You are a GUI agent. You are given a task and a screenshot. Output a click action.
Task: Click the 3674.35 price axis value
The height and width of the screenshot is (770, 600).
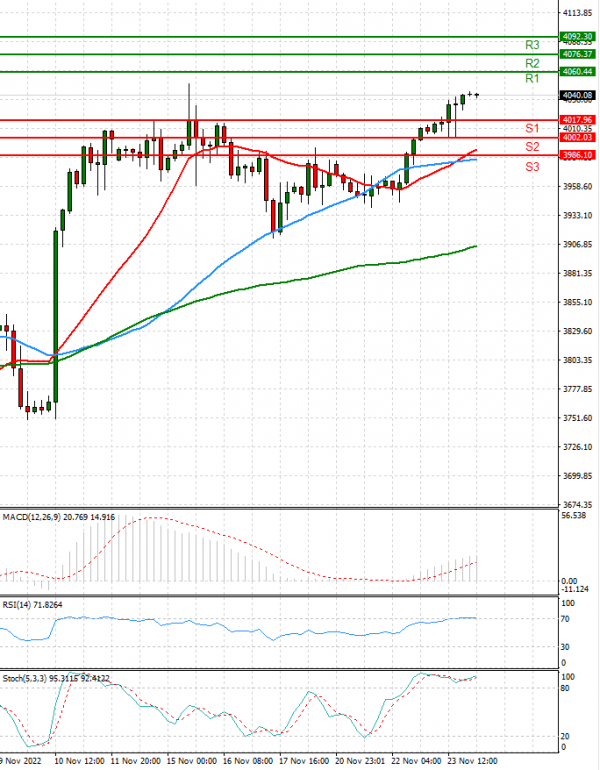577,505
